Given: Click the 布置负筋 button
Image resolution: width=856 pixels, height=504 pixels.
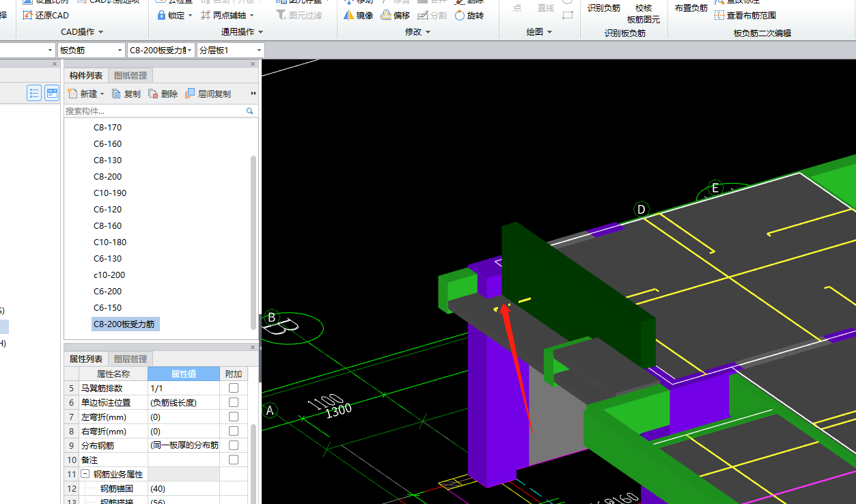Looking at the screenshot, I should pos(691,8).
